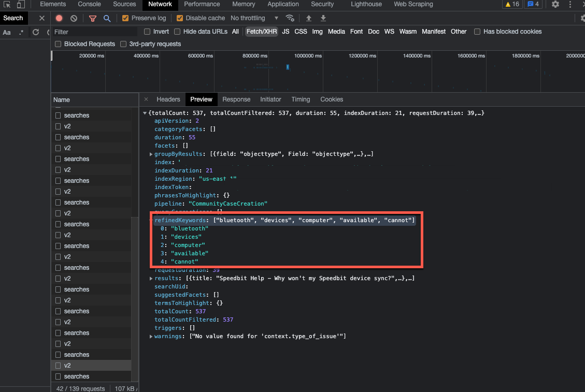
Task: Click the blue request bar in the overview timeline
Action: 288,67
